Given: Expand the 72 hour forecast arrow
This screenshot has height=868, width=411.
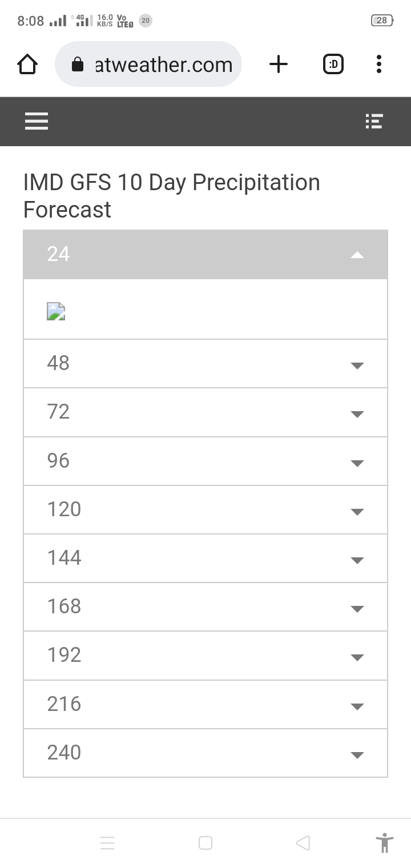Looking at the screenshot, I should coord(357,414).
